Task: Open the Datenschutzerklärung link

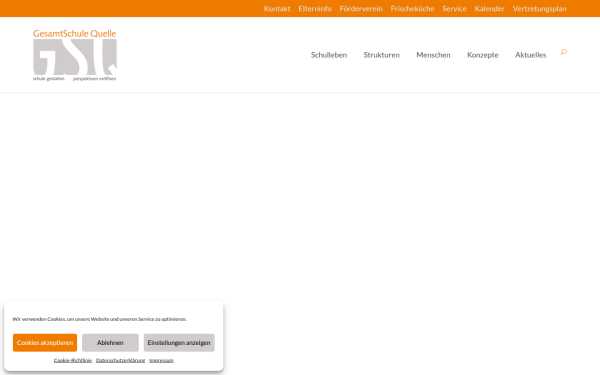Action: click(121, 360)
